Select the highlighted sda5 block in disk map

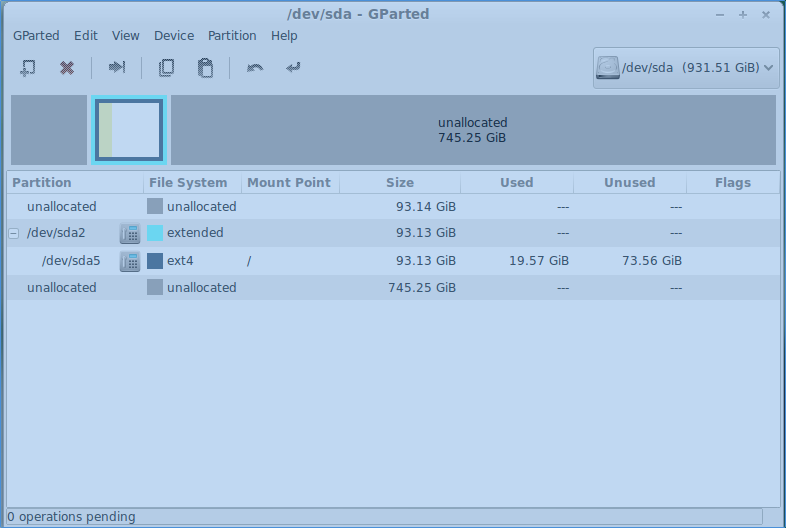tap(129, 130)
